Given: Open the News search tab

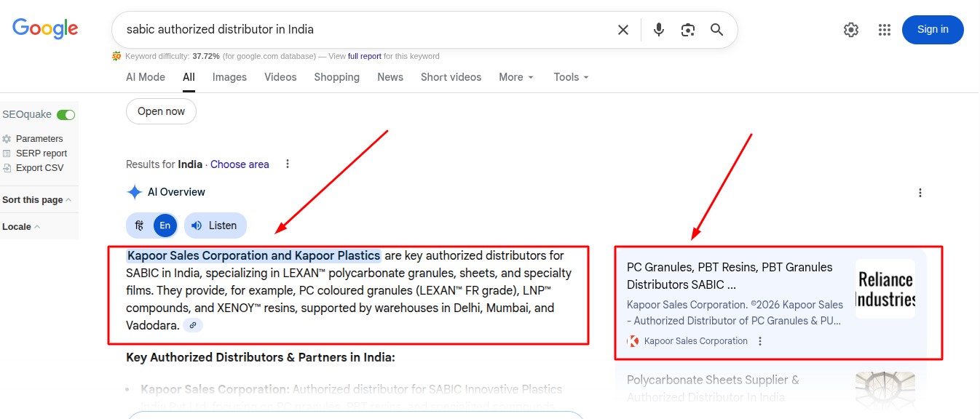Looking at the screenshot, I should (390, 77).
